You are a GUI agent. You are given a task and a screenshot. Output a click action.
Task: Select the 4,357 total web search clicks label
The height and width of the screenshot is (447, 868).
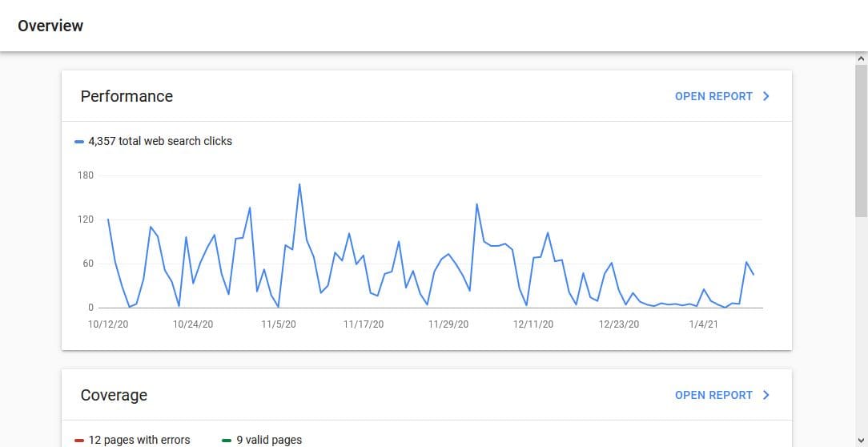(x=160, y=141)
